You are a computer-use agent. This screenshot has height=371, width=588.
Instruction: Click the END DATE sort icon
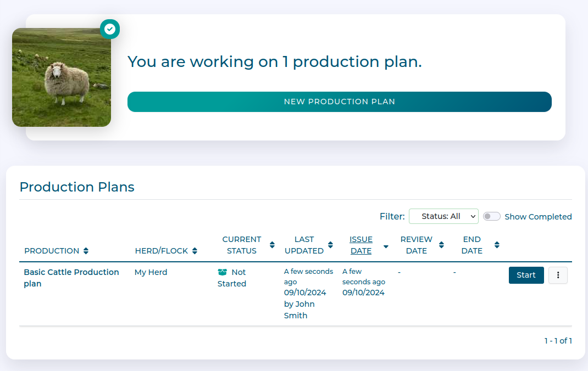pos(496,245)
